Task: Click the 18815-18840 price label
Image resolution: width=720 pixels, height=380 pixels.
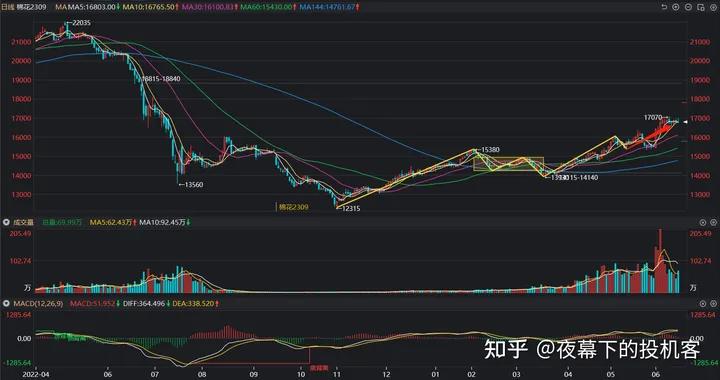Action: (x=161, y=78)
